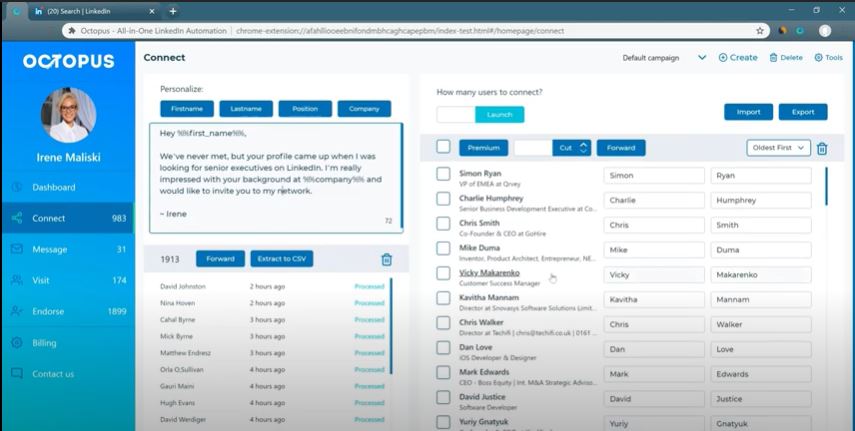Click the Extract to CSV button
The image size is (855, 431).
(282, 259)
